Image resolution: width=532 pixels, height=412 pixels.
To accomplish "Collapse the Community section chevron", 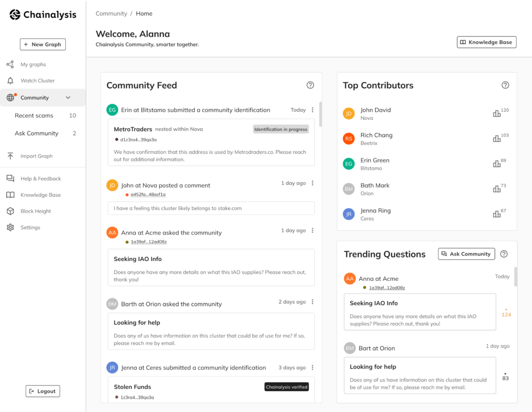I will pos(68,97).
